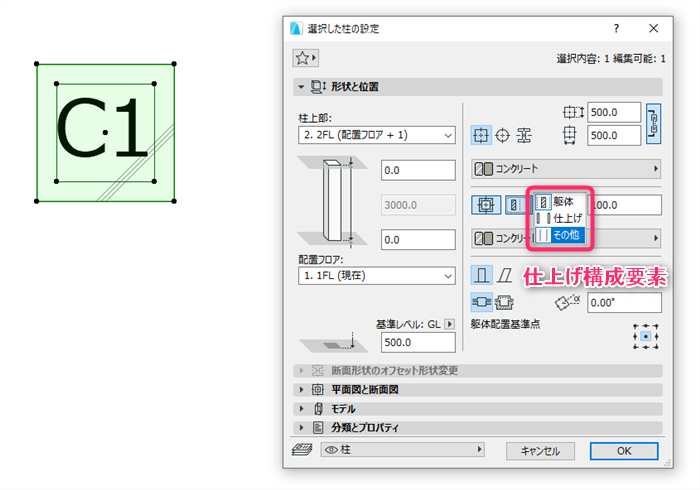Close the column settings dialog

click(x=654, y=29)
